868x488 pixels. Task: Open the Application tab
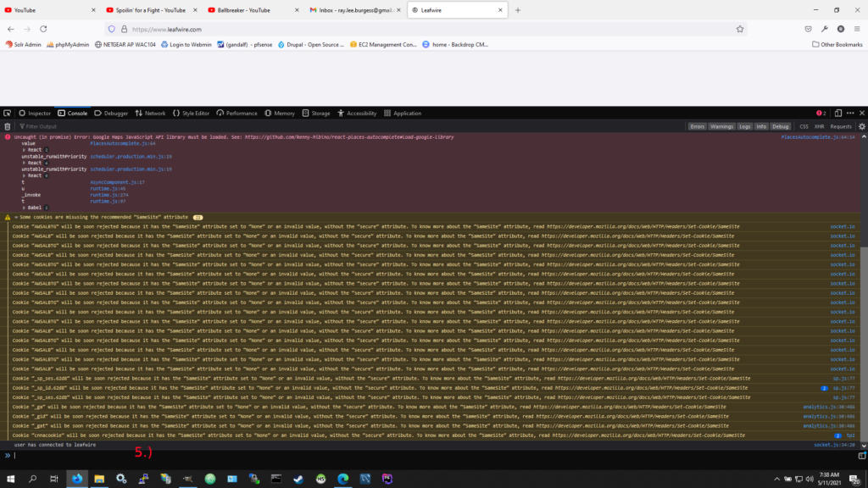403,113
